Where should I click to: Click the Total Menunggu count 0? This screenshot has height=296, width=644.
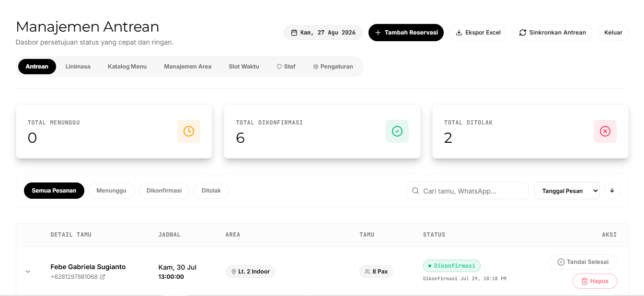click(32, 138)
